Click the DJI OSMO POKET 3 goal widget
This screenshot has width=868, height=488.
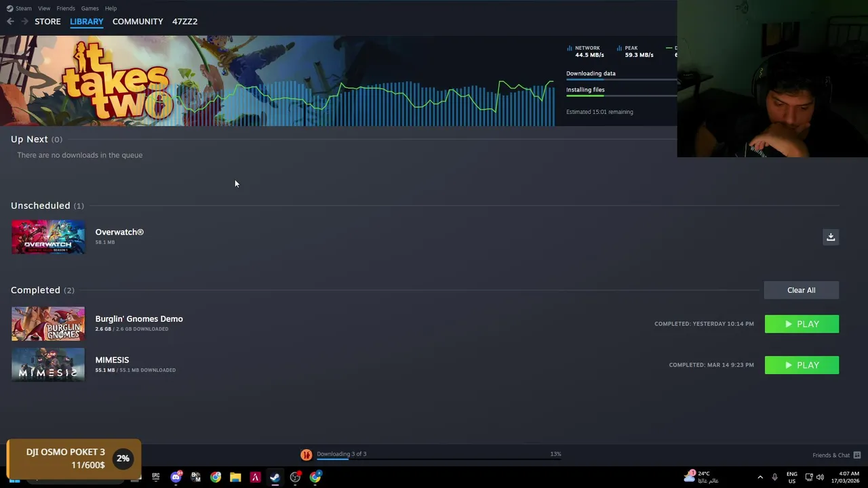[x=74, y=459]
